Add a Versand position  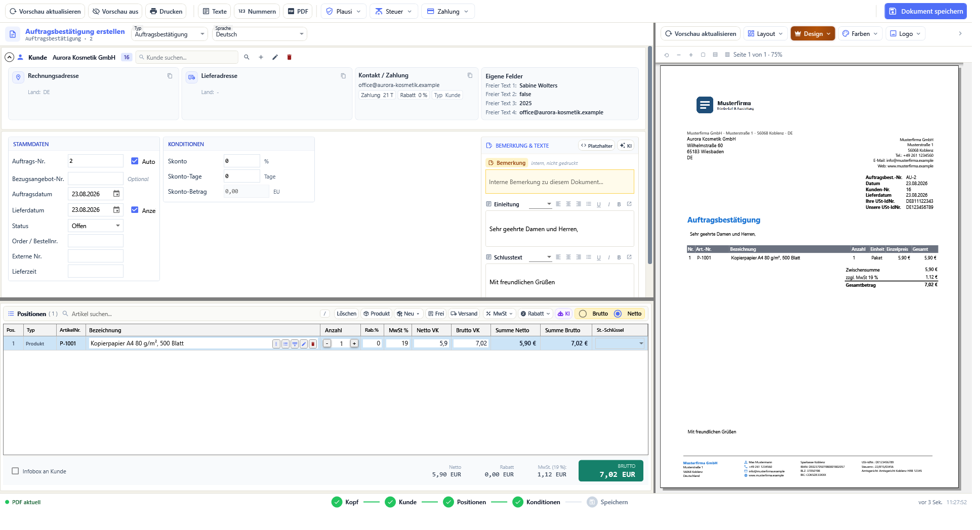[x=464, y=314]
